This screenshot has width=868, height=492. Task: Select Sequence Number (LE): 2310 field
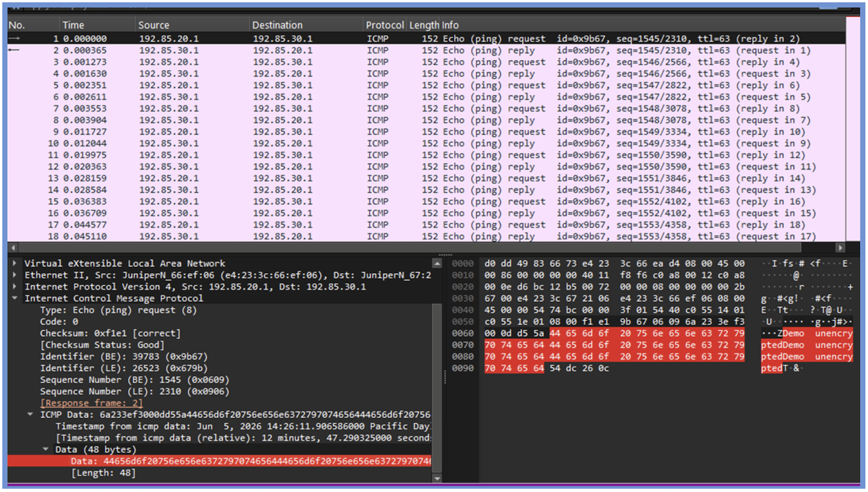pos(135,392)
